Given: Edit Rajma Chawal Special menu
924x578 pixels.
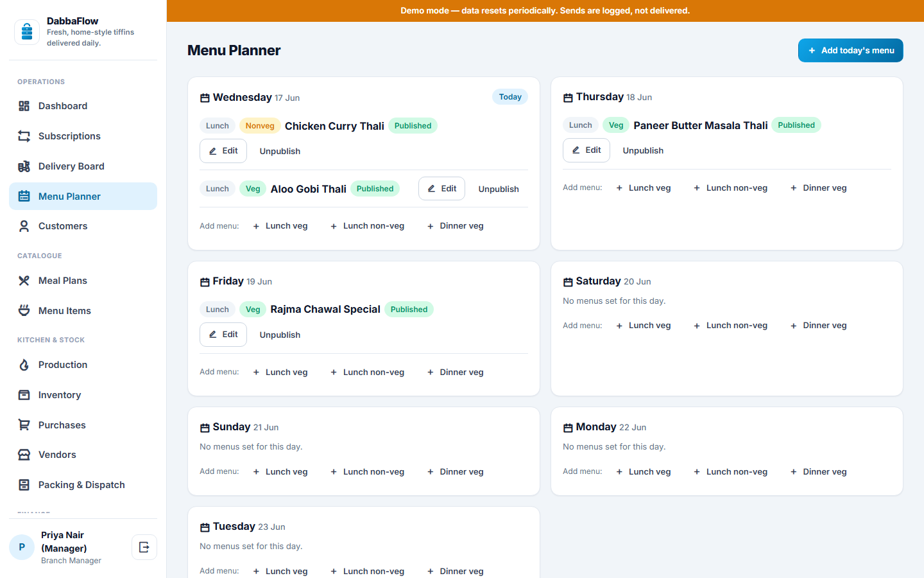Looking at the screenshot, I should [x=223, y=335].
